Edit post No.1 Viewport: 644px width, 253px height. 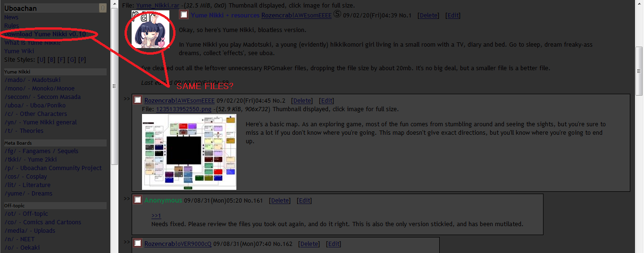point(453,16)
